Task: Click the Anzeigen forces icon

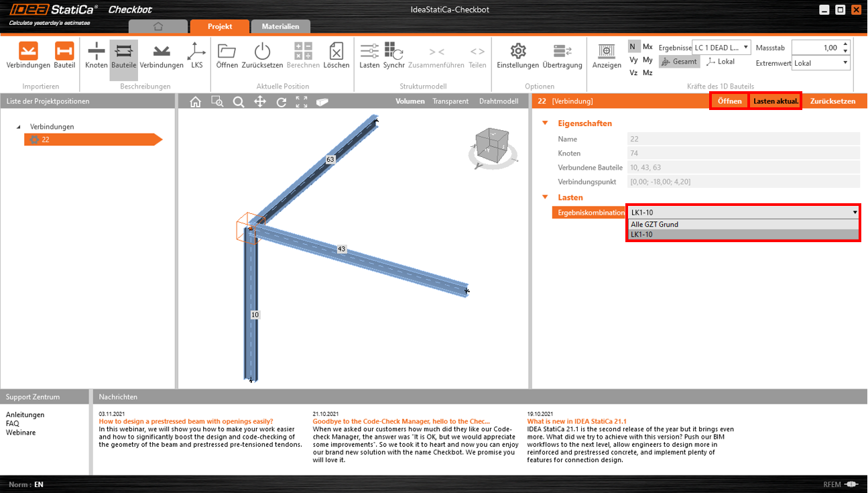Action: click(x=607, y=56)
